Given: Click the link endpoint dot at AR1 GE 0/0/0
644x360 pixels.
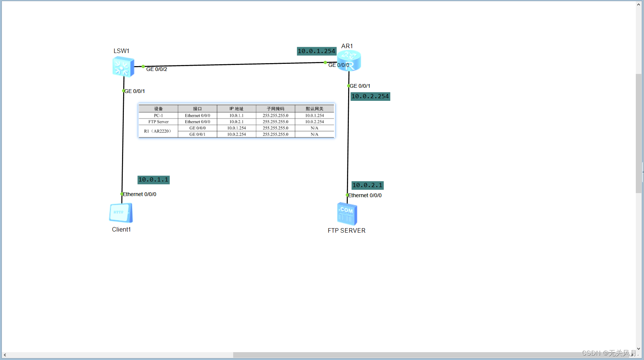Looking at the screenshot, I should (x=325, y=62).
